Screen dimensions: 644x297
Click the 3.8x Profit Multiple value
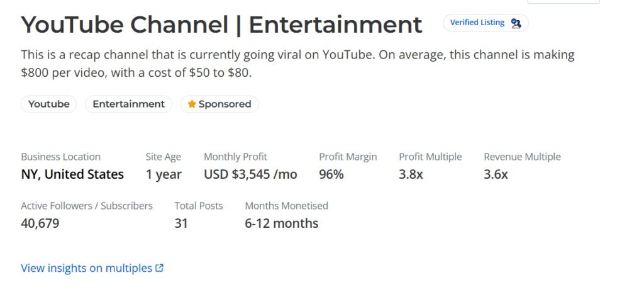click(411, 174)
